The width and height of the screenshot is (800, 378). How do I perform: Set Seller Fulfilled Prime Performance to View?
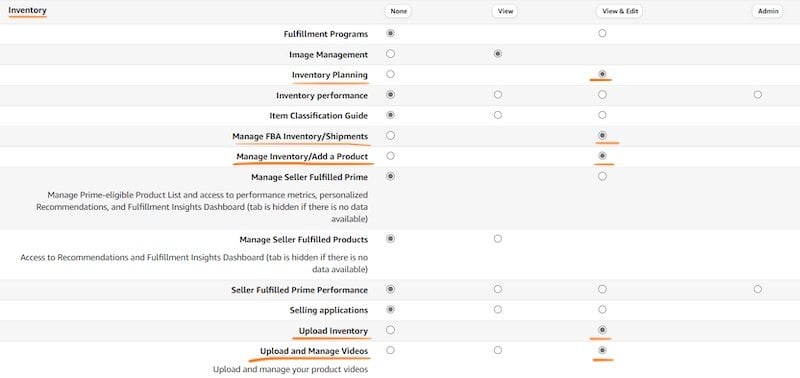click(497, 289)
